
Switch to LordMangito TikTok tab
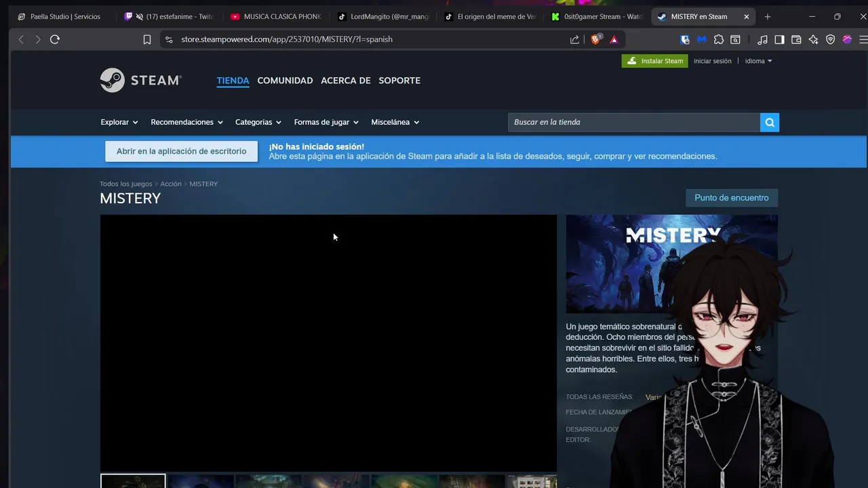coord(382,16)
